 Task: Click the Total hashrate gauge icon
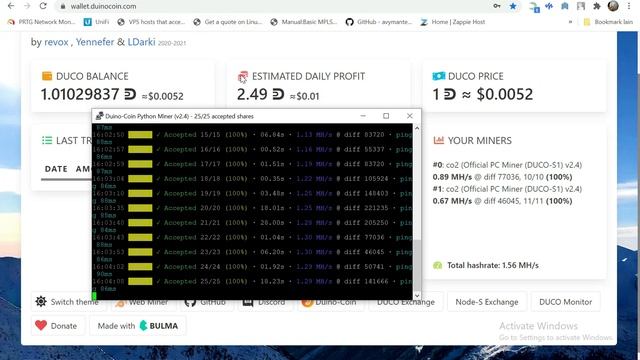coord(438,265)
